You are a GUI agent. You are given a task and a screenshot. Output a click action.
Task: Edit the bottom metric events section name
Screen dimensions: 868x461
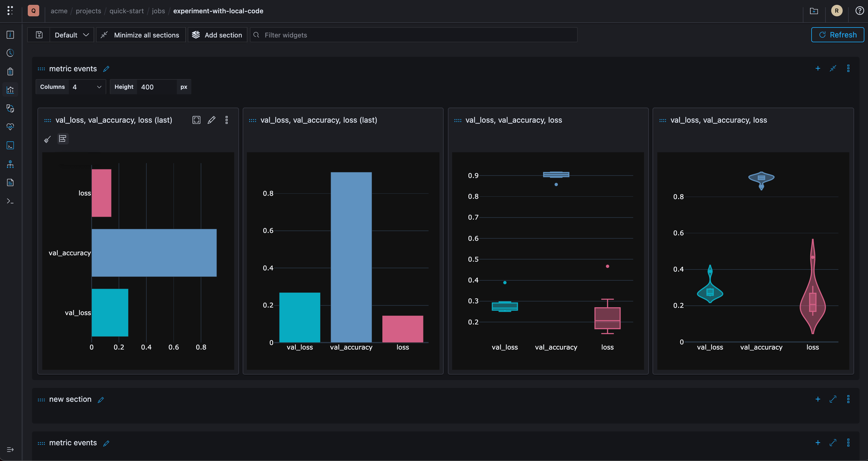tap(106, 443)
